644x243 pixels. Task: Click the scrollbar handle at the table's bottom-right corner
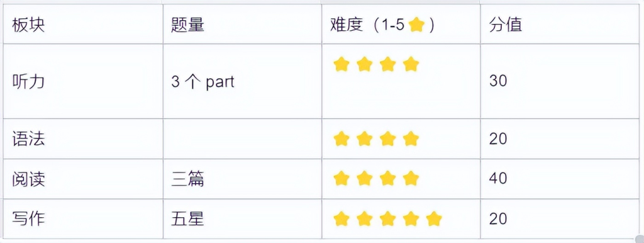pos(639,239)
